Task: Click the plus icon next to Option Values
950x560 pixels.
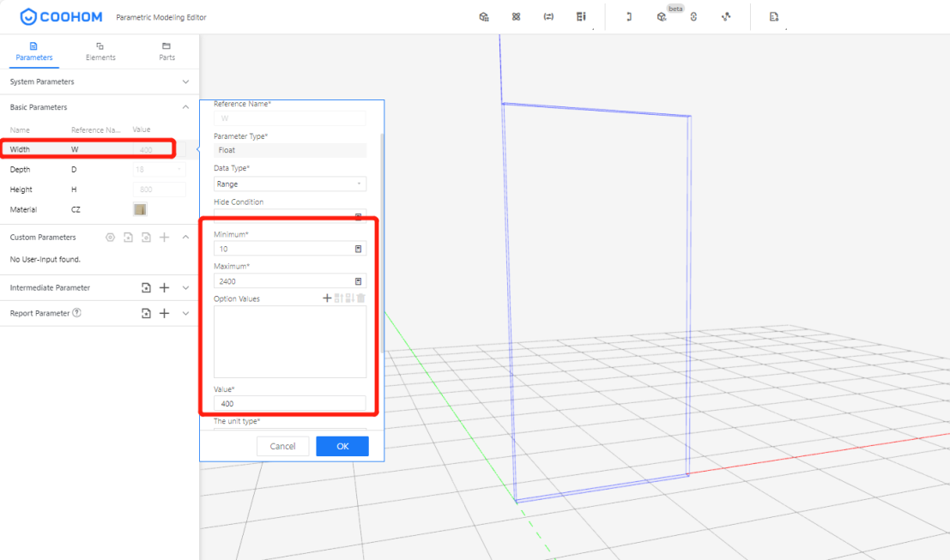Action: (327, 298)
